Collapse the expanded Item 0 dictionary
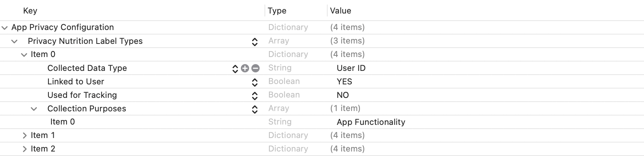The height and width of the screenshot is (156, 644). coord(24,55)
